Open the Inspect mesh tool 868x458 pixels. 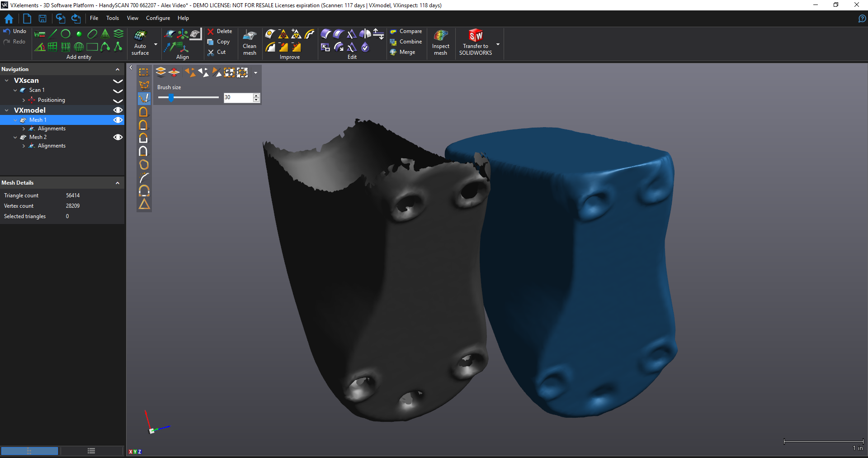440,36
